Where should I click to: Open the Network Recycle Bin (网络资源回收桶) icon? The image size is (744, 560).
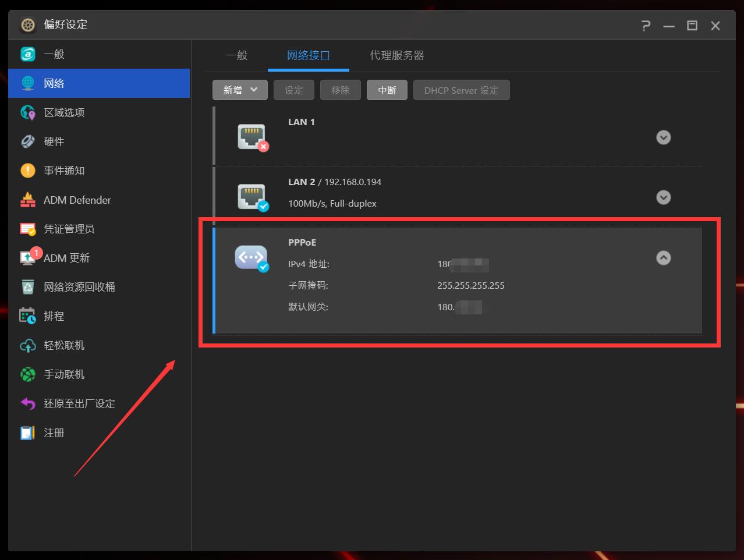coord(28,287)
